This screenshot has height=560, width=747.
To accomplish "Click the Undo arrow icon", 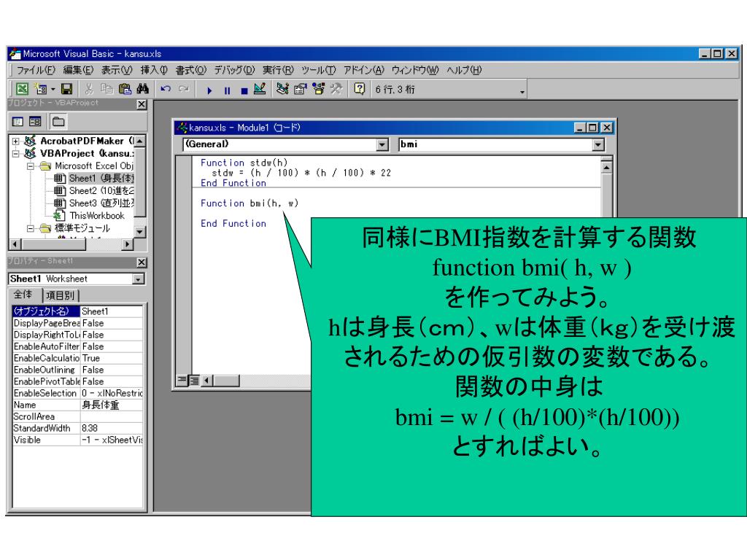I will (x=166, y=89).
